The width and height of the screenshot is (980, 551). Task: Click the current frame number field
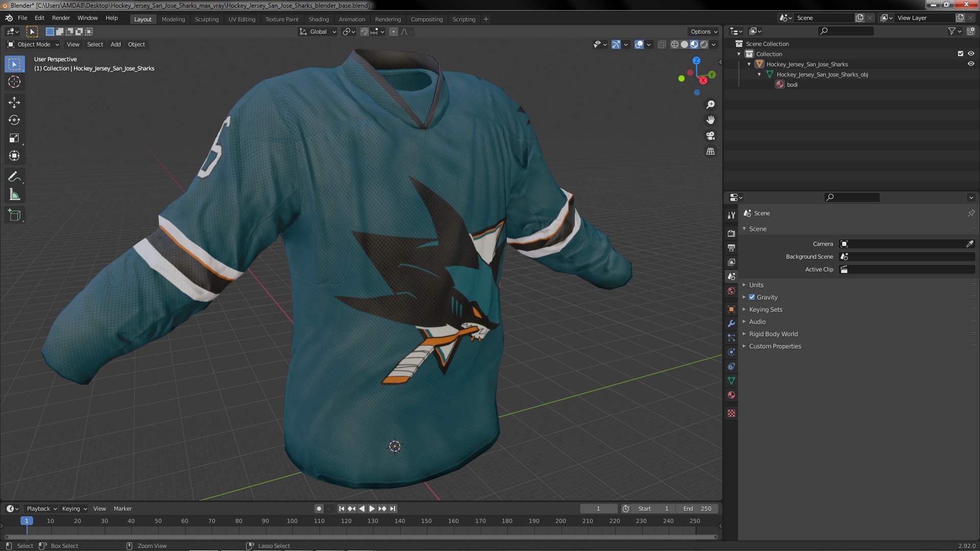599,509
